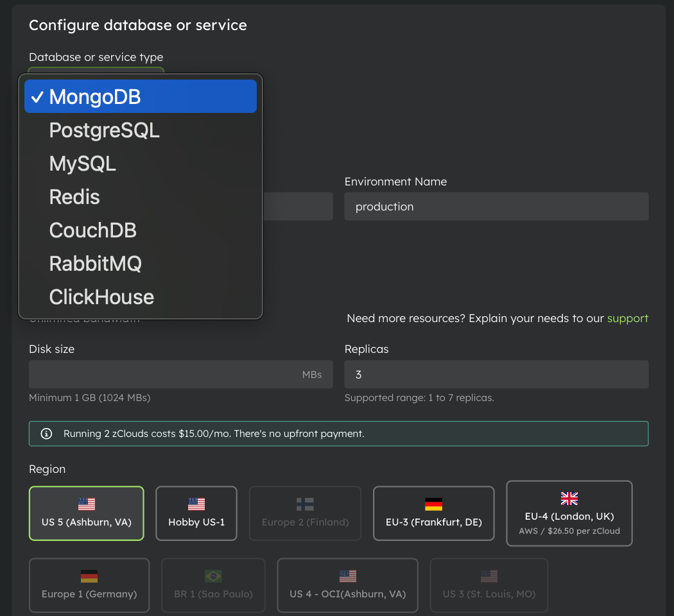674x616 pixels.
Task: Click the UK flag icon
Action: click(569, 499)
